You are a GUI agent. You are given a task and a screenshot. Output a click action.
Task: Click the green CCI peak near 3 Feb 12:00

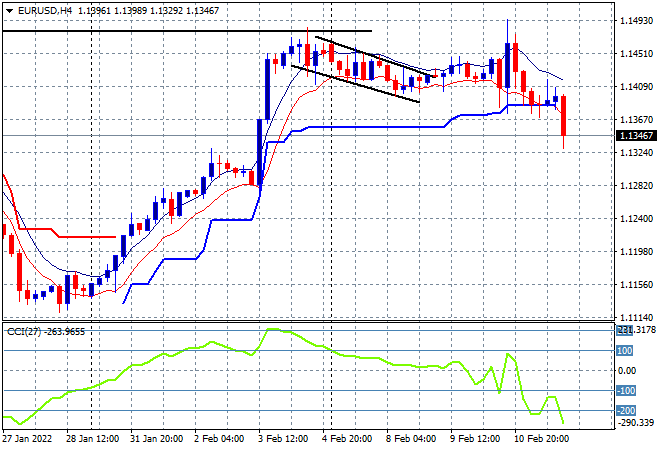(274, 330)
